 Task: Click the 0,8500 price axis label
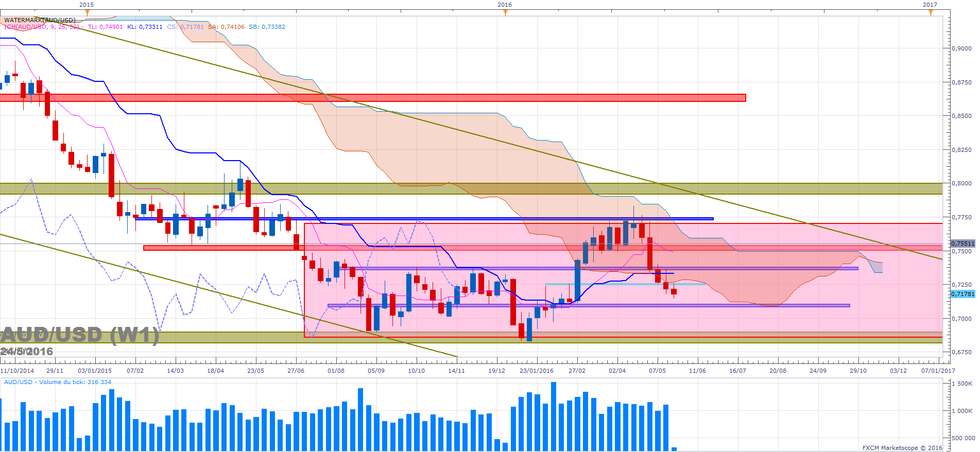click(961, 116)
